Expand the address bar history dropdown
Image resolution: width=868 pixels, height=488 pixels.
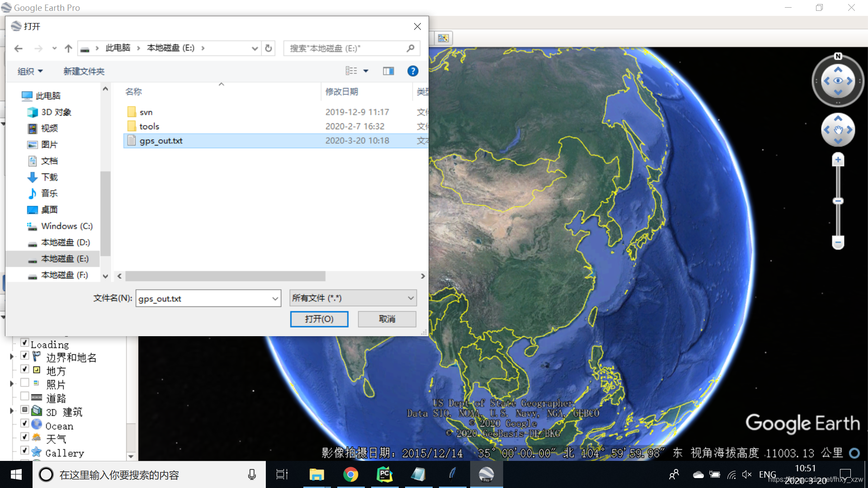pyautogui.click(x=255, y=48)
